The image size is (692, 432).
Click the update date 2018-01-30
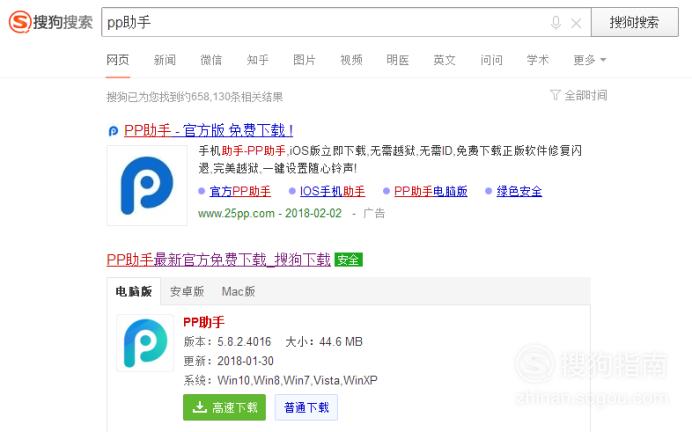tap(245, 361)
